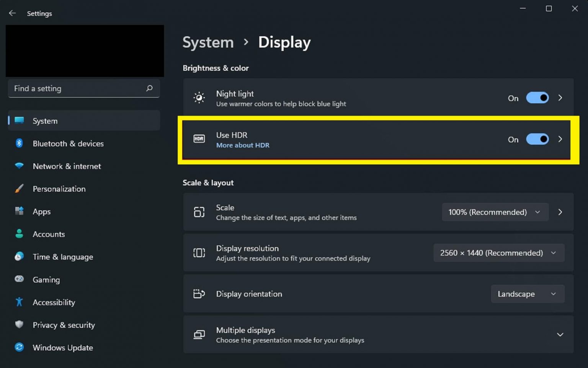Click the Personalization paintbrush icon

(x=19, y=189)
